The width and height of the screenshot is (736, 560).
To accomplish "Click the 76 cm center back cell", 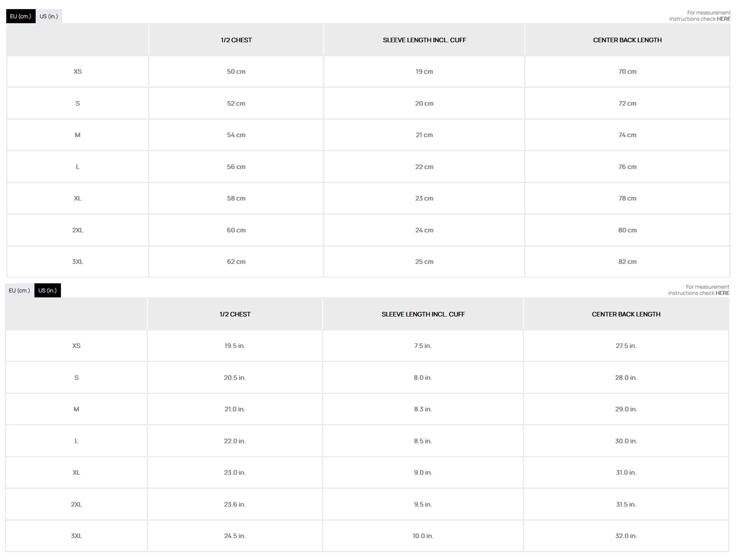I will 627,167.
